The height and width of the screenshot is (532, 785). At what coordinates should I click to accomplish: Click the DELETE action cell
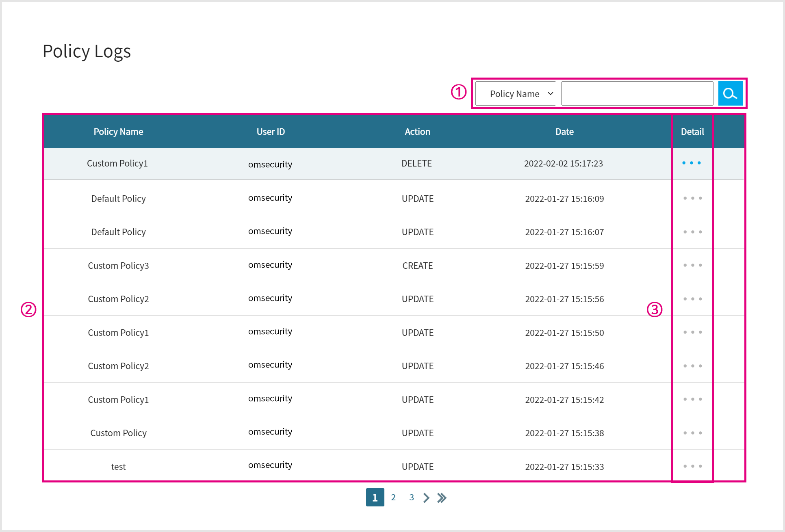point(416,163)
